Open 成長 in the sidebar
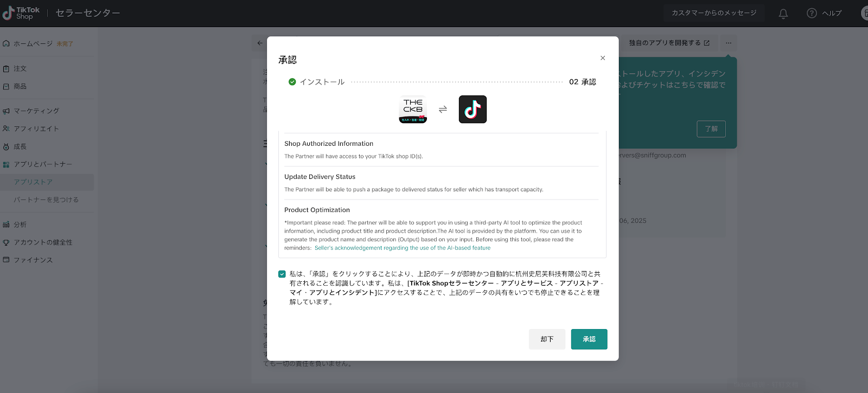This screenshot has width=868, height=393. (x=20, y=147)
